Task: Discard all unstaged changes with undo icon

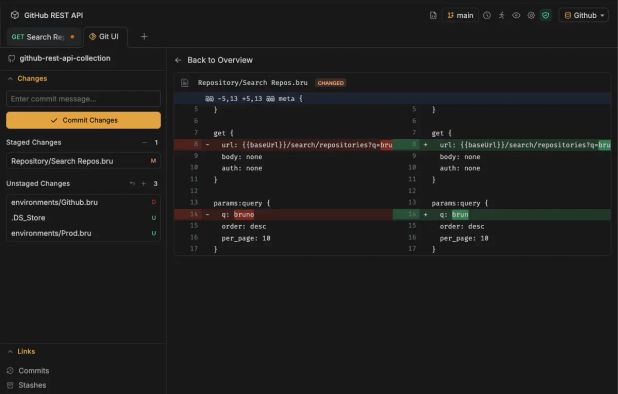Action: [132, 184]
